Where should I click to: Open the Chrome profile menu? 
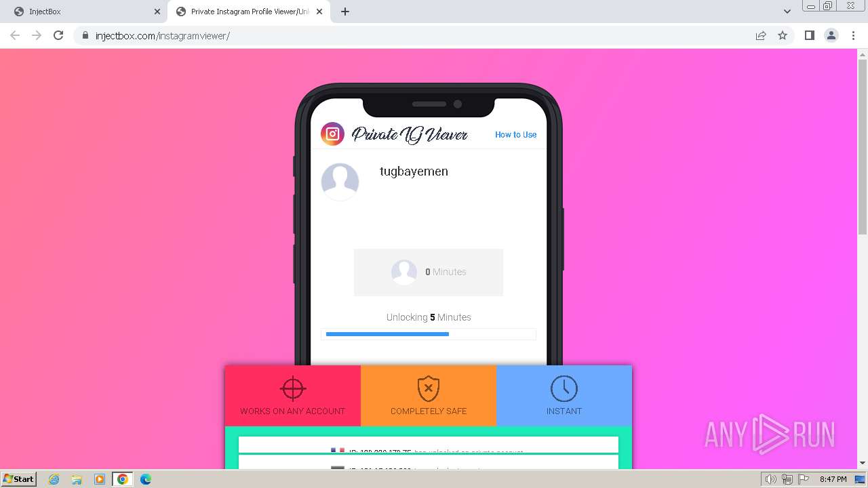[831, 35]
